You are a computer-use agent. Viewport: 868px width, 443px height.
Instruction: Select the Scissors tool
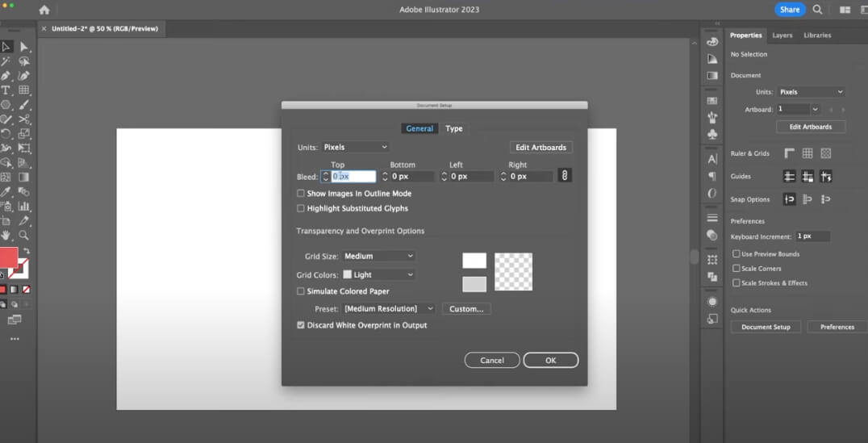[x=24, y=119]
